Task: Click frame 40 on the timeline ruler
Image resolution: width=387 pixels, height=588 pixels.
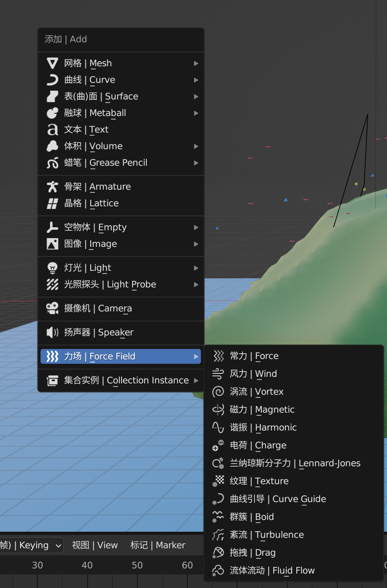Action: pyautogui.click(x=87, y=565)
